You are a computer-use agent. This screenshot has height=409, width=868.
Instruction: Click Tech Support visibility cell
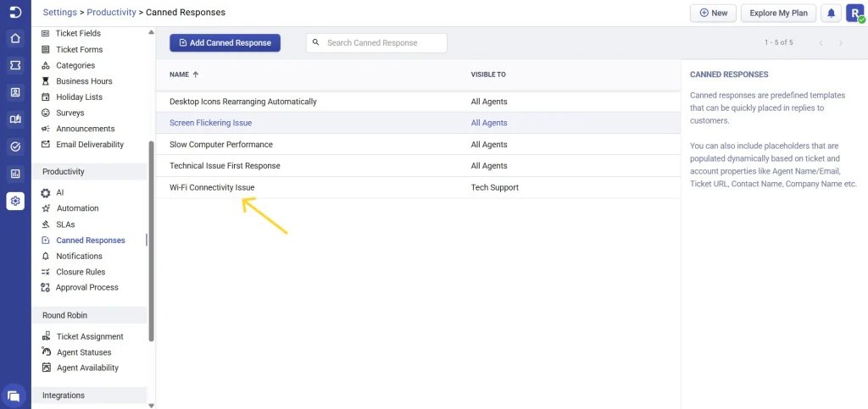[494, 187]
